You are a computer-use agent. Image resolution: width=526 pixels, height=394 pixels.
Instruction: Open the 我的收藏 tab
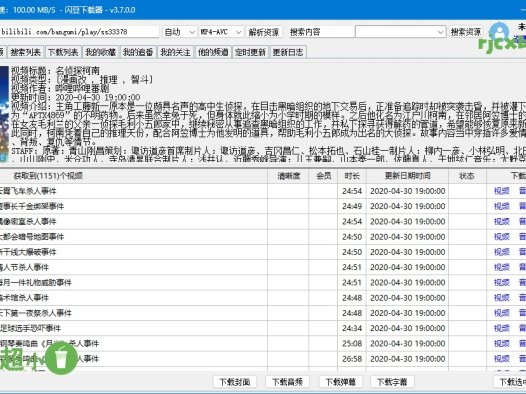pyautogui.click(x=101, y=52)
